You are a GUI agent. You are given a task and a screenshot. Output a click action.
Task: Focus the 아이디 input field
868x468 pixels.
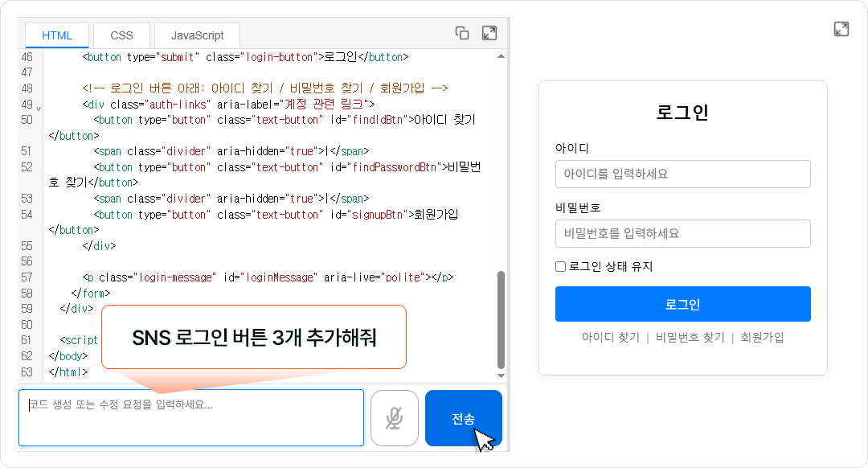click(682, 174)
